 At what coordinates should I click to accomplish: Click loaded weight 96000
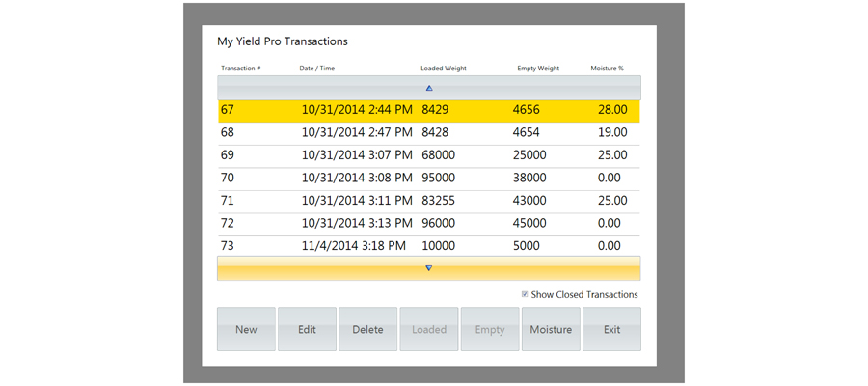point(438,223)
